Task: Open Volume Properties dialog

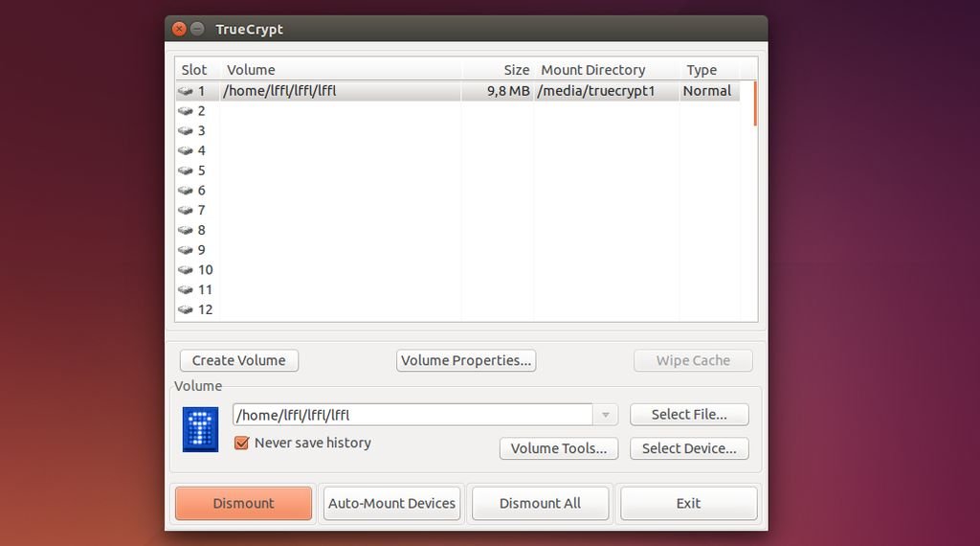Action: [x=466, y=360]
